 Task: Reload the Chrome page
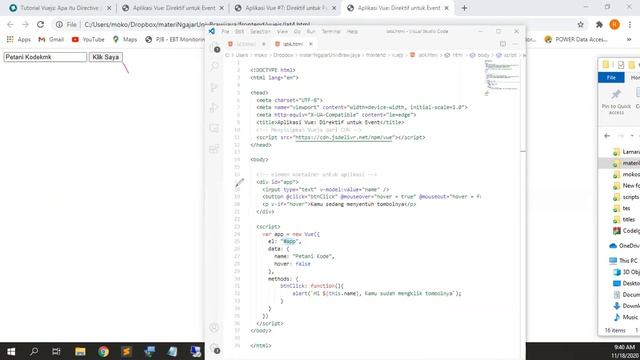point(40,24)
